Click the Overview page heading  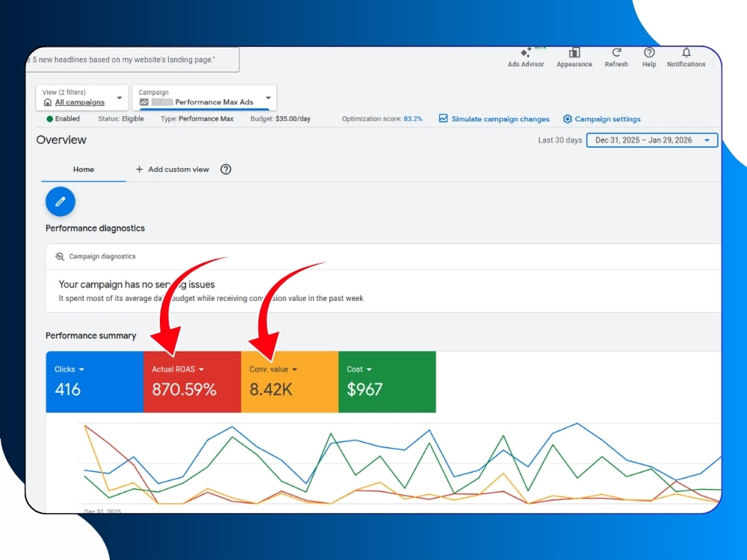coord(61,140)
